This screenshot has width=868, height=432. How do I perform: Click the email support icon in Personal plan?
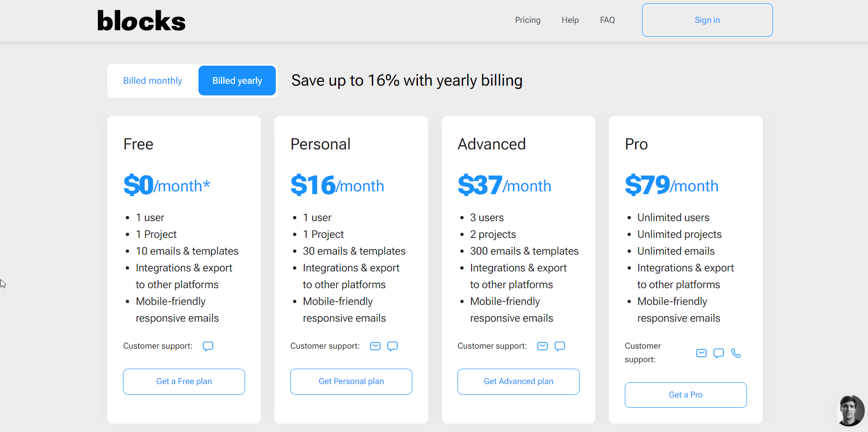click(x=375, y=346)
